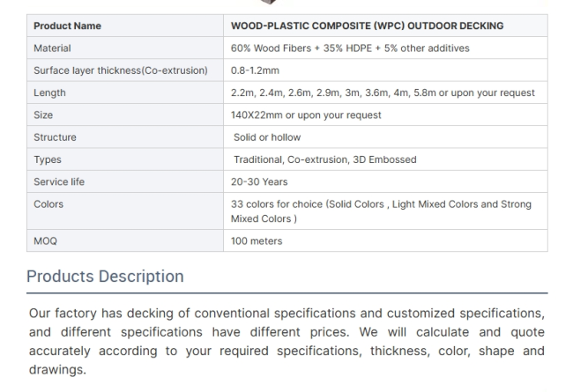
Task: Click the Traditional, Co-extrusion, 3D Embossed text
Action: [x=325, y=159]
